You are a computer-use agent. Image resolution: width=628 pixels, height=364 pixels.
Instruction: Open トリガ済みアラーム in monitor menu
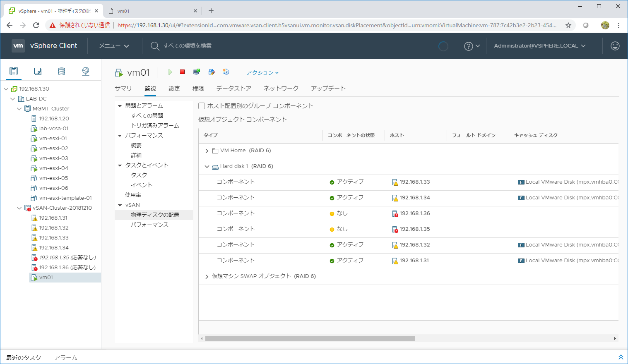coord(155,126)
